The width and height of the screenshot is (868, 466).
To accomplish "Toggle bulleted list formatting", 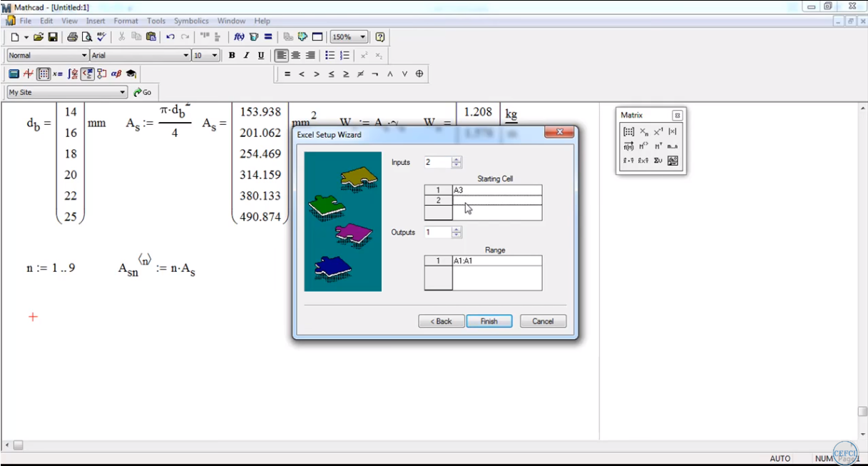I will point(330,56).
